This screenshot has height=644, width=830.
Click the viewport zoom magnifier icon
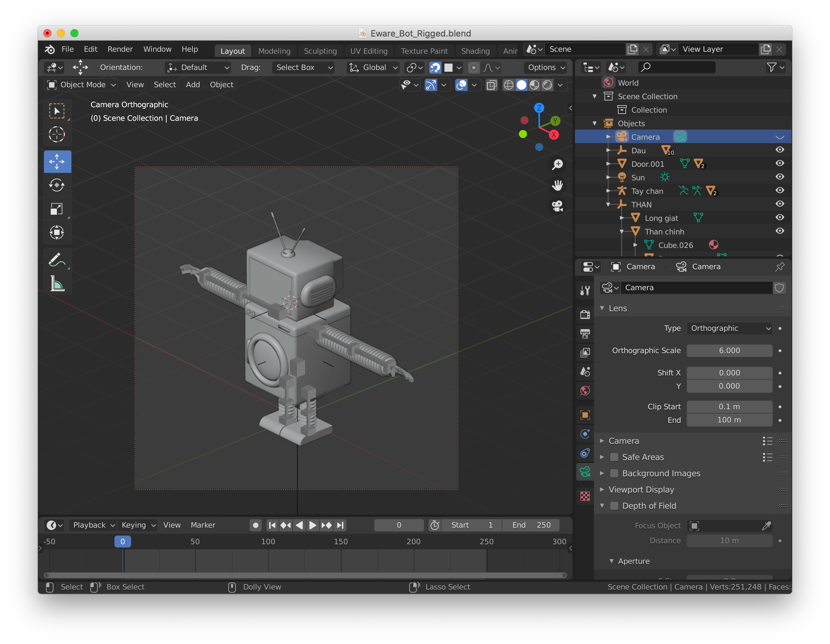tap(557, 164)
